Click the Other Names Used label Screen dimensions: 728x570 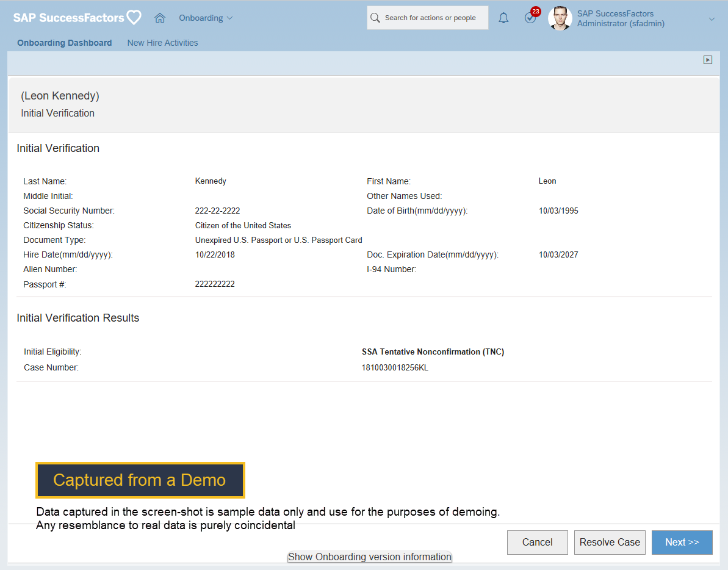pyautogui.click(x=405, y=196)
